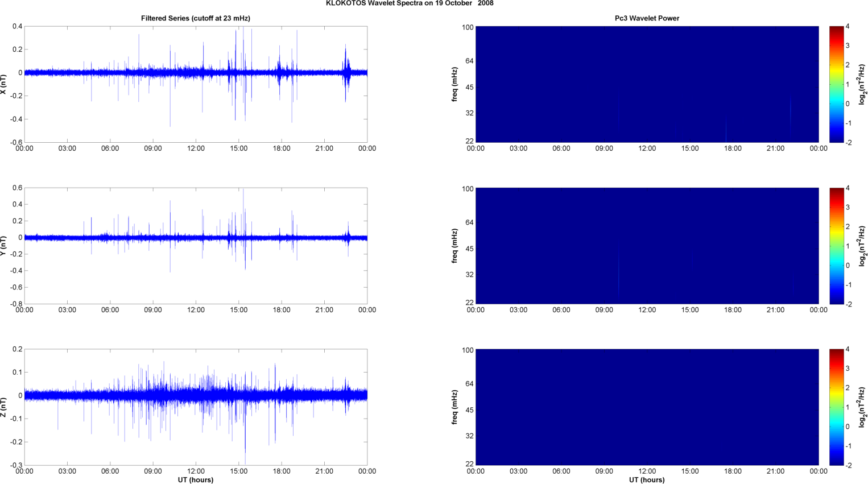
Task: Click the log2(nT²/Hz) label of bottom colorbar
Action: click(862, 407)
